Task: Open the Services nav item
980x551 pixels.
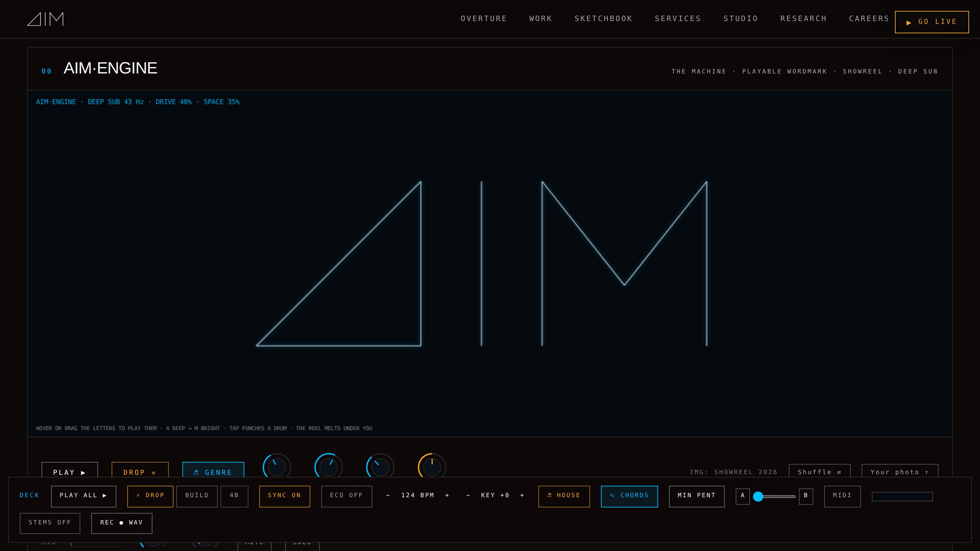Action: [x=677, y=19]
